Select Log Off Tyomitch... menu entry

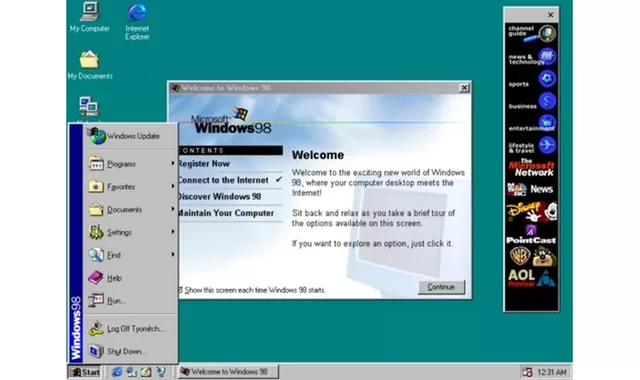(130, 329)
